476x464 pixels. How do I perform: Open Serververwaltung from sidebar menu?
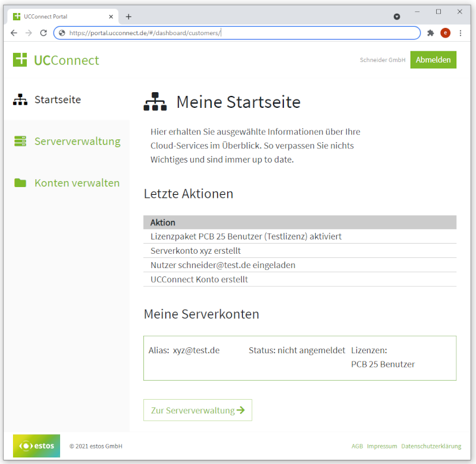click(x=77, y=141)
